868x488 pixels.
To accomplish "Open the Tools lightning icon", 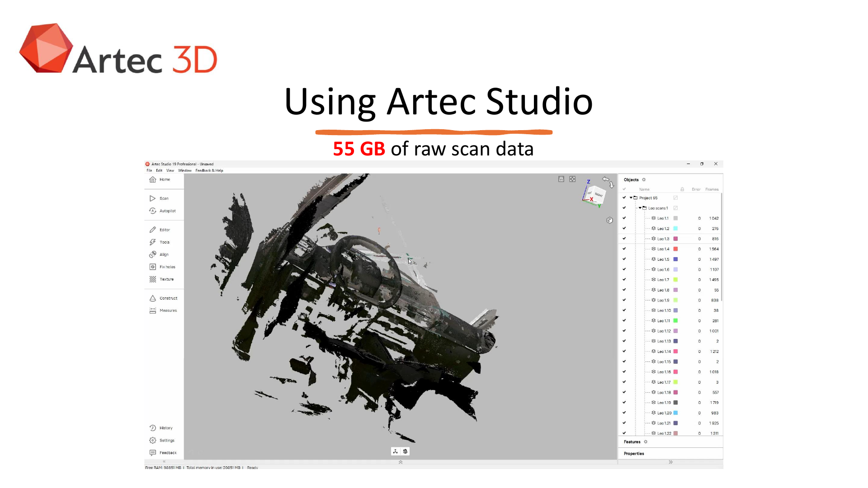I will [153, 242].
